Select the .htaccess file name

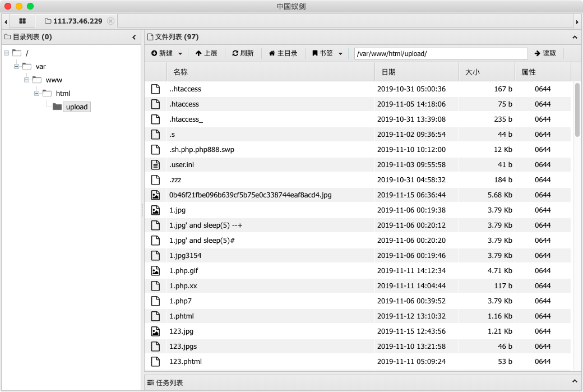click(184, 104)
